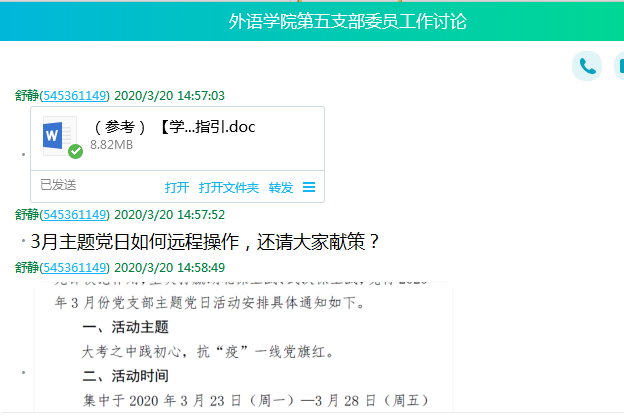Click the 8.82MB file size text
624x420 pixels.
tap(111, 145)
